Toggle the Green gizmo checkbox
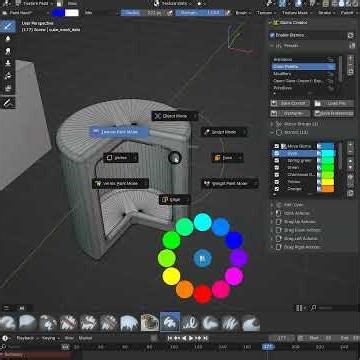360x360 pixels. click(x=276, y=168)
